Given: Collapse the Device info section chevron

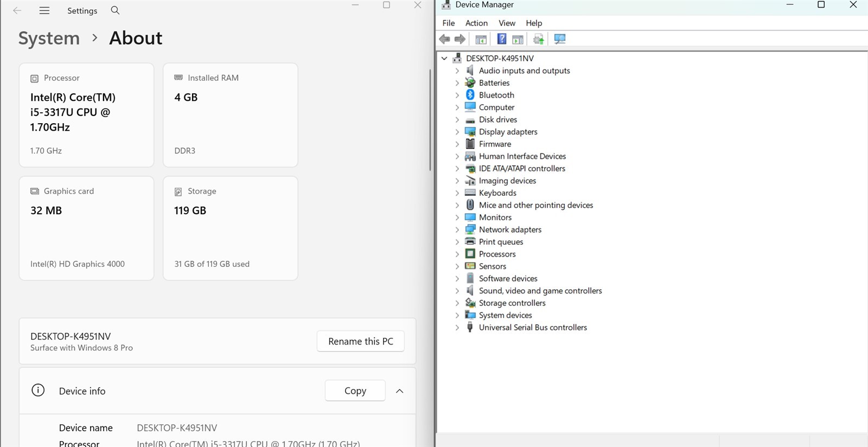Looking at the screenshot, I should point(400,391).
